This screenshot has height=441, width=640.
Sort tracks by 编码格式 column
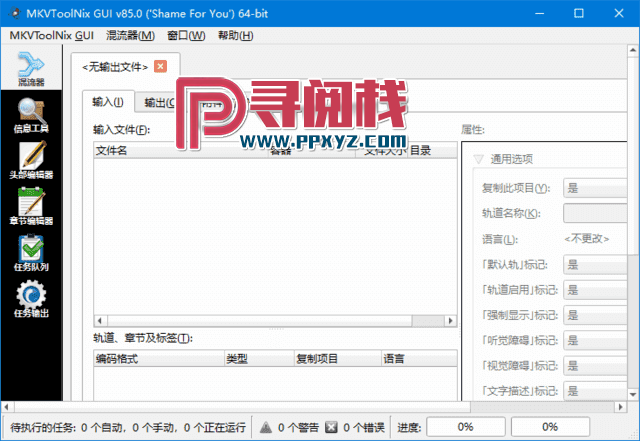point(159,359)
